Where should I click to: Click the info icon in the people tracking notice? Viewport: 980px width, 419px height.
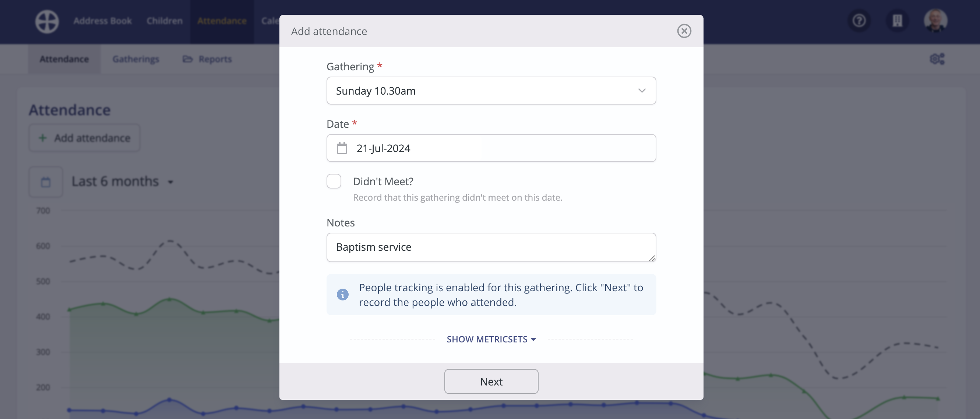pos(342,295)
